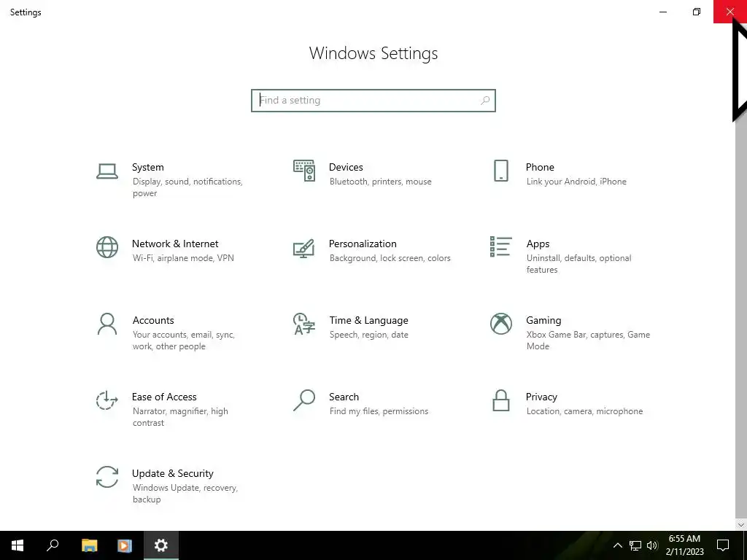Click 'Display, sound, notifications, power' description
This screenshot has width=747, height=560.
point(187,187)
